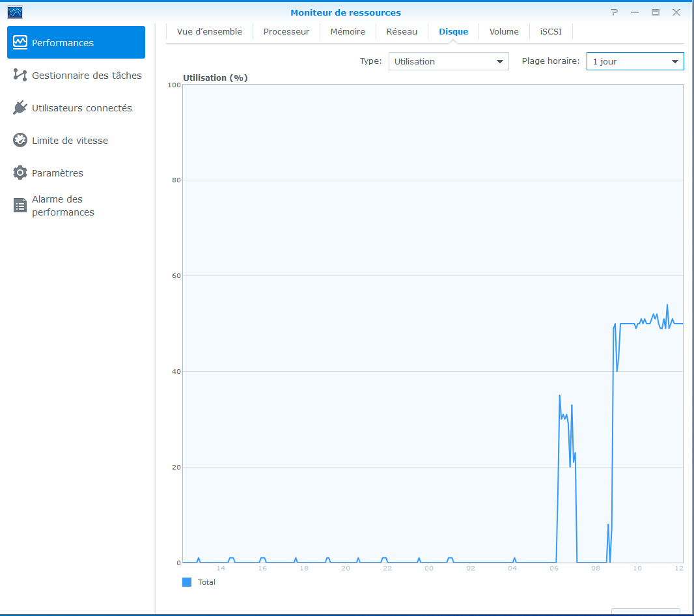This screenshot has width=694, height=616.
Task: Click the Moniteur de ressources app icon
Action: [14, 12]
